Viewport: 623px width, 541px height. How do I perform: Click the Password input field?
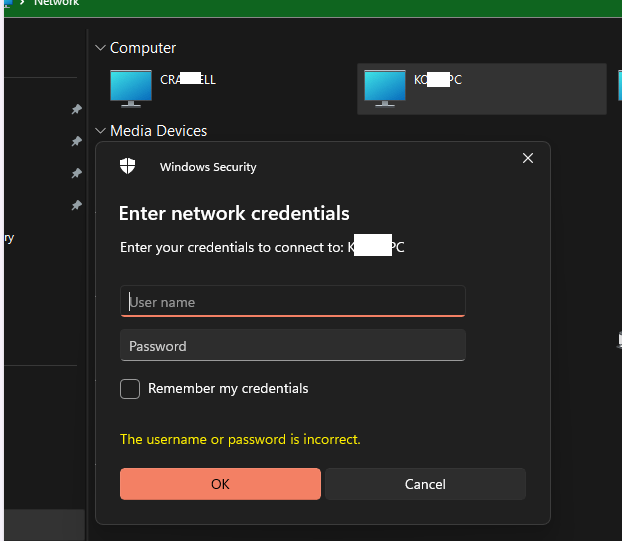292,345
